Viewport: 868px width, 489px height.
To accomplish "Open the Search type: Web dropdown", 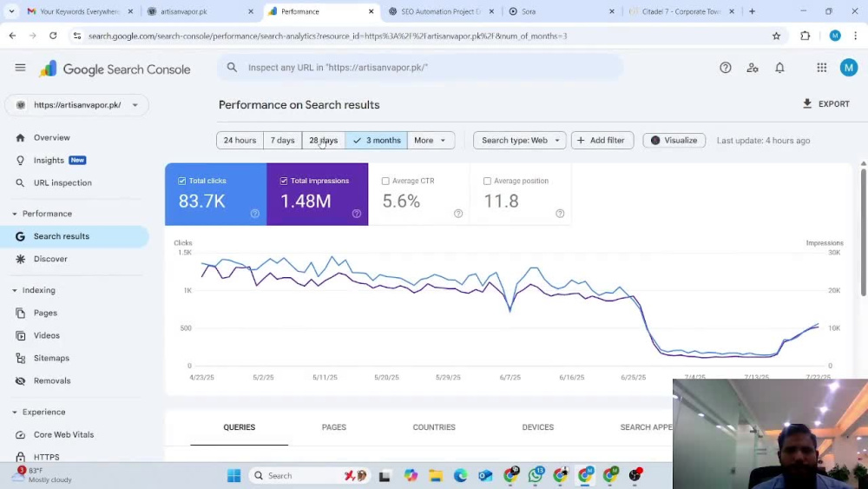I will (520, 140).
